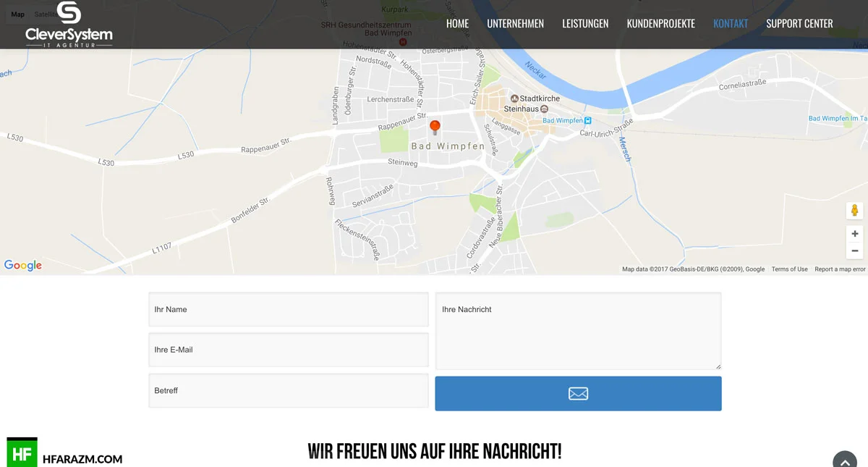Focus the Ihr Name input field
868x467 pixels.
pos(289,309)
